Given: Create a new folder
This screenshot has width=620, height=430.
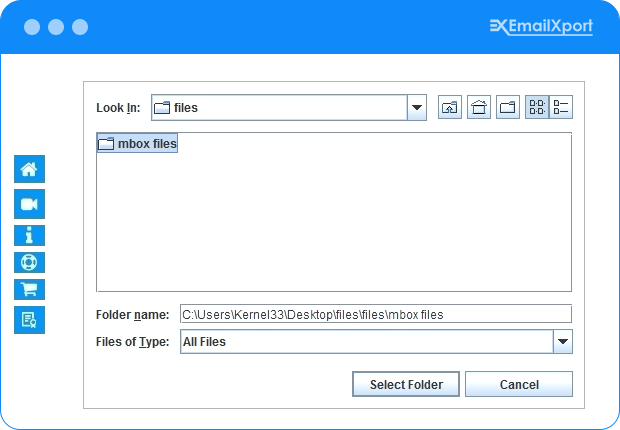Looking at the screenshot, I should pyautogui.click(x=508, y=108).
